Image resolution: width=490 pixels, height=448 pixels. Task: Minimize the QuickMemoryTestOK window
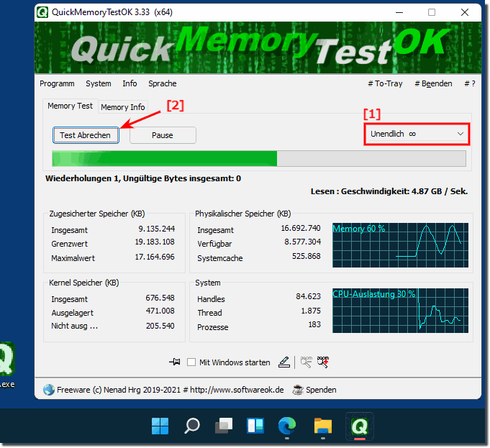point(399,12)
